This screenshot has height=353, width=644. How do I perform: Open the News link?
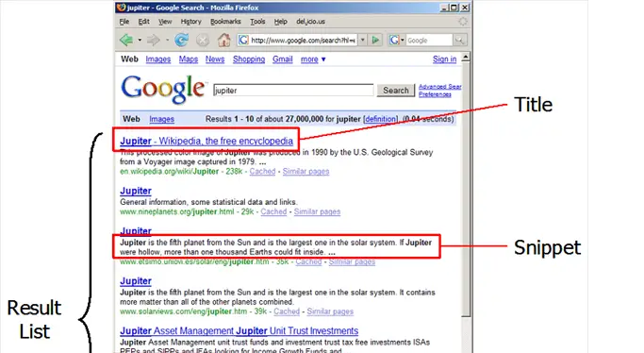point(215,59)
